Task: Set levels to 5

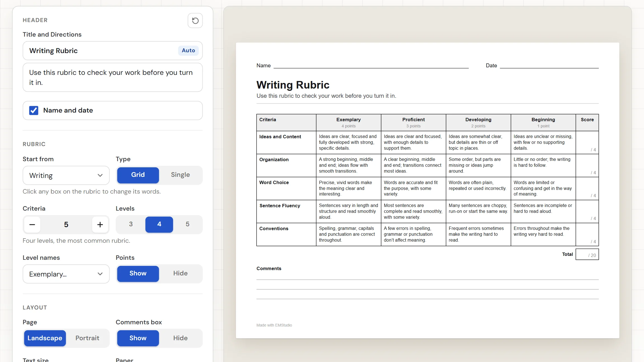Action: [188, 224]
